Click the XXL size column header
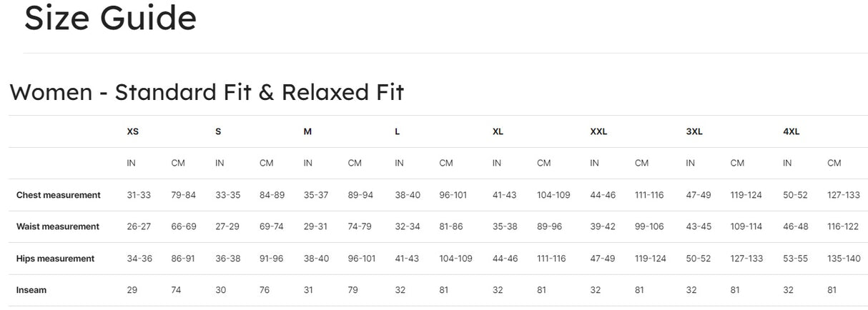 coord(598,131)
